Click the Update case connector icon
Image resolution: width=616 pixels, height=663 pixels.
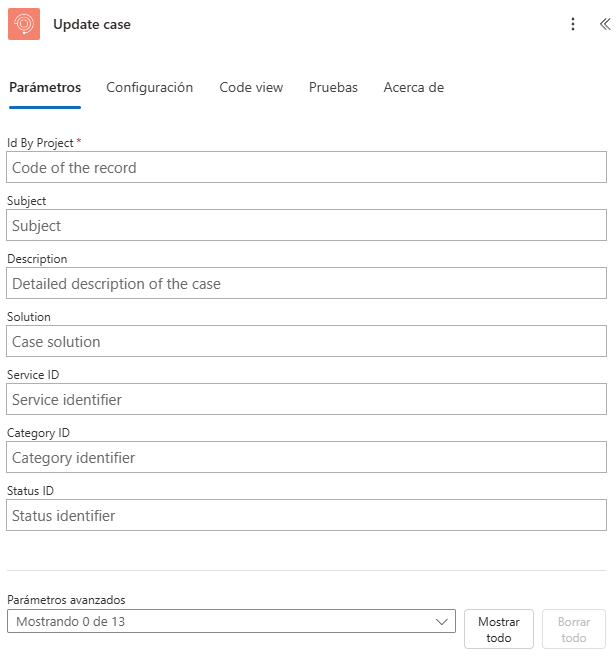24,24
